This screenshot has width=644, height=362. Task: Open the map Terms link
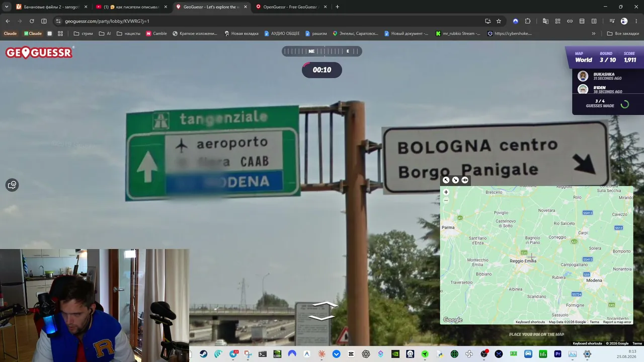pyautogui.click(x=594, y=322)
